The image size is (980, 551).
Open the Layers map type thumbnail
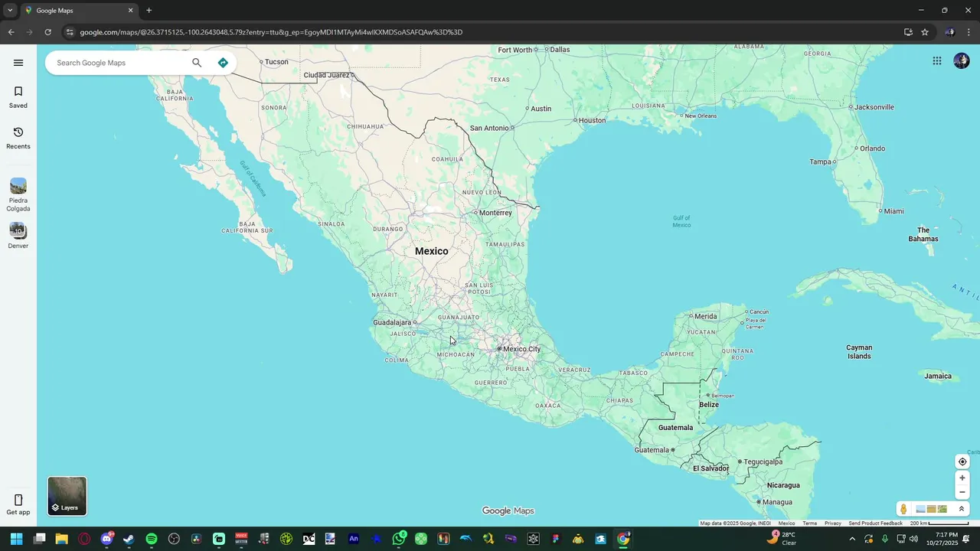click(x=67, y=496)
